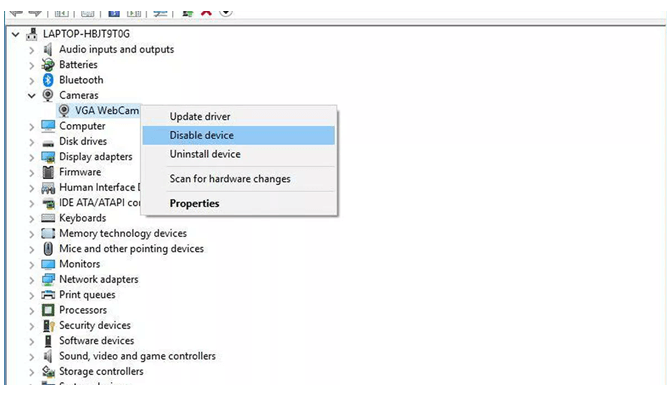Expand Memory technology devices
This screenshot has height=405, width=667.
click(31, 234)
